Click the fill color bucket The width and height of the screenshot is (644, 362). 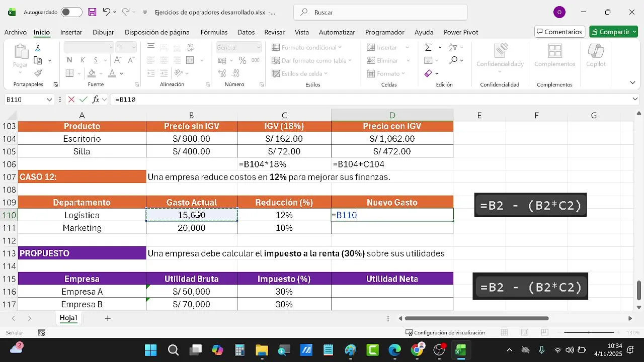(92, 73)
